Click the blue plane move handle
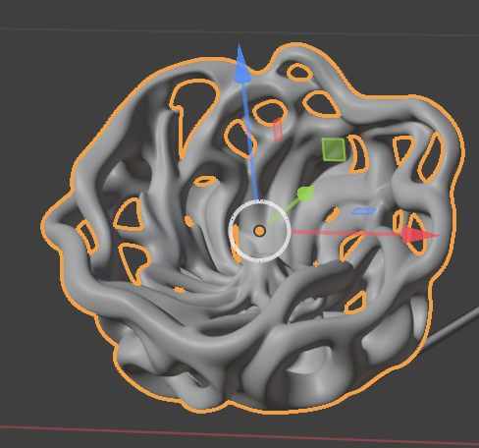This screenshot has height=448, width=479. pos(363,211)
